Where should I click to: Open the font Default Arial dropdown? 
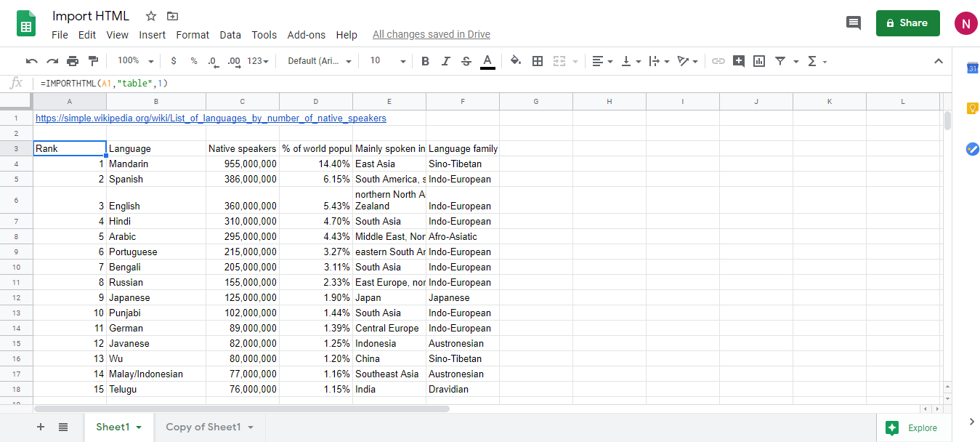[320, 61]
